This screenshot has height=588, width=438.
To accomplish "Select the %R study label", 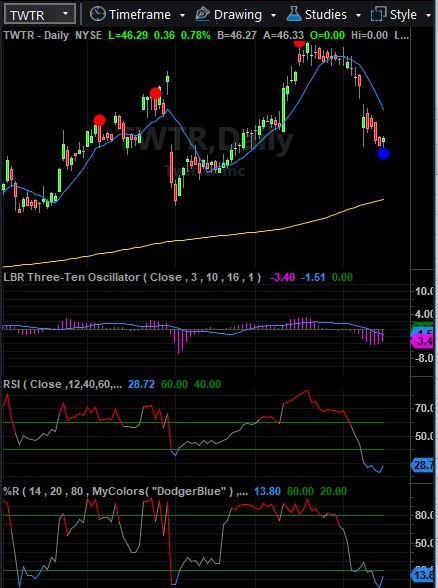I will pos(125,491).
